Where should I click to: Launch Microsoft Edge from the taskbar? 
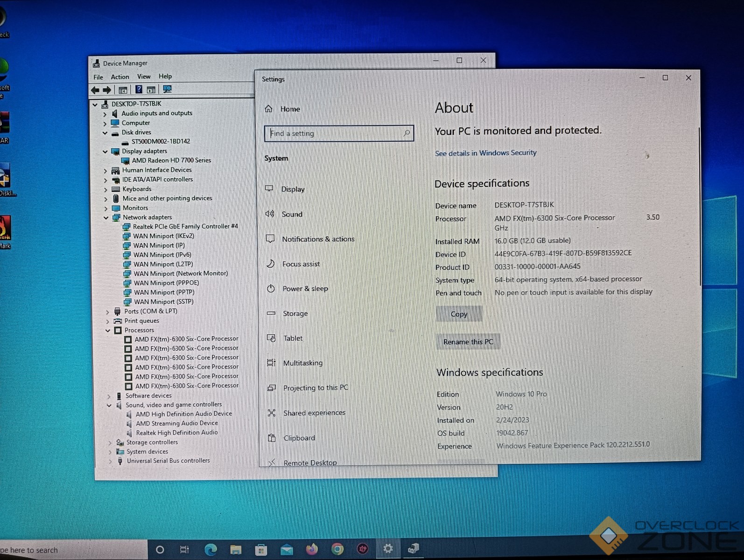click(x=211, y=549)
